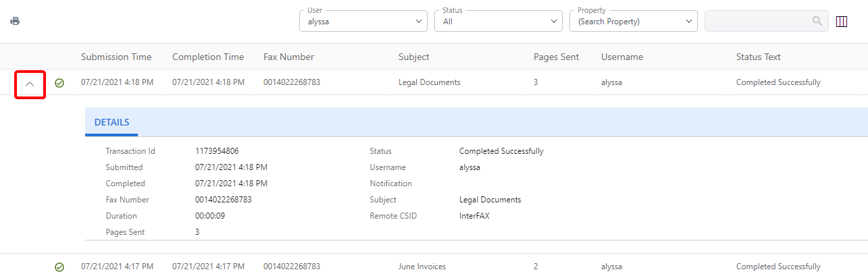This screenshot has width=868, height=278.
Task: Open the Property search dropdown
Action: point(633,22)
